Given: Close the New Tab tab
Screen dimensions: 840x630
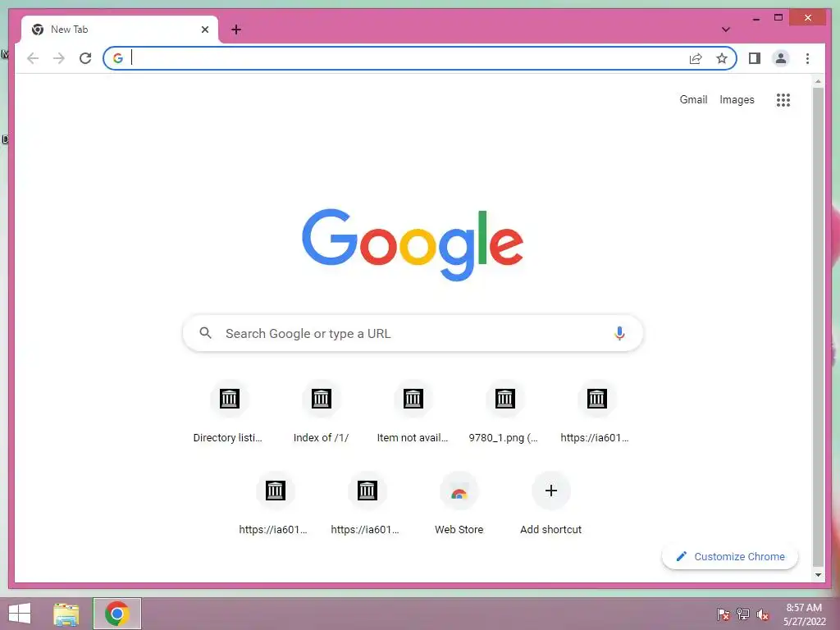Looking at the screenshot, I should coord(204,30).
